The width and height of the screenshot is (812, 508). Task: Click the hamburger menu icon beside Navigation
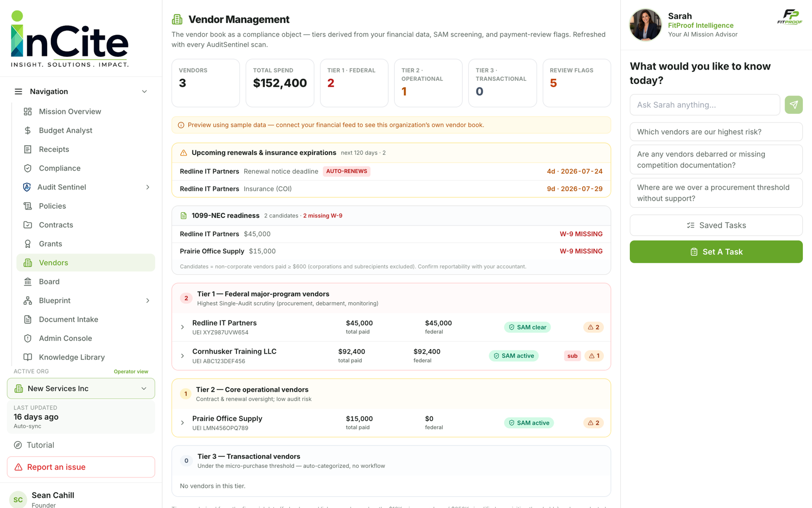coord(18,91)
